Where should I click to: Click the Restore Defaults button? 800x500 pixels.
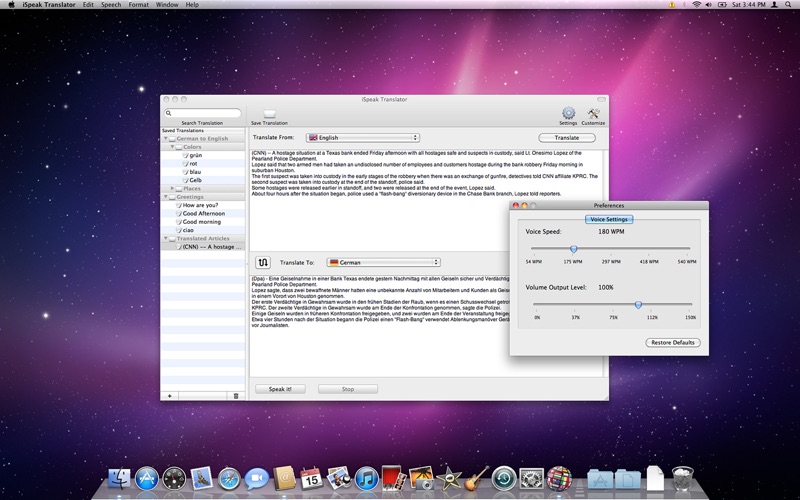coord(672,342)
